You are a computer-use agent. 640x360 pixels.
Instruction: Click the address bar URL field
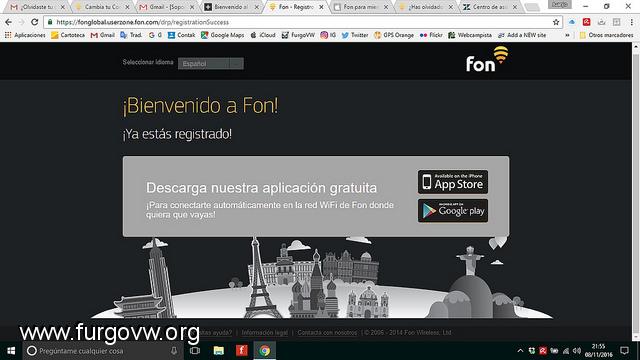pos(302,22)
